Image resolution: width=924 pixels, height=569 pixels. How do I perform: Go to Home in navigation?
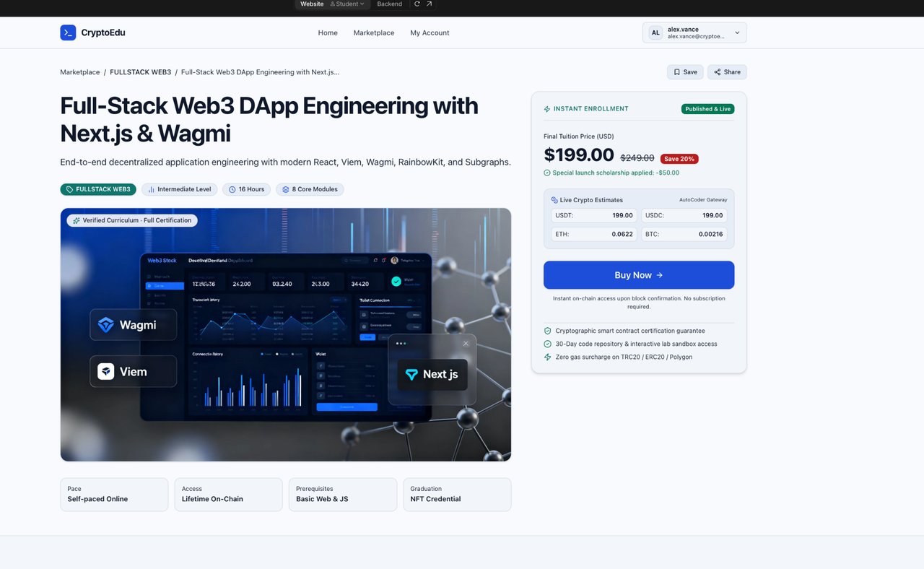click(x=328, y=32)
